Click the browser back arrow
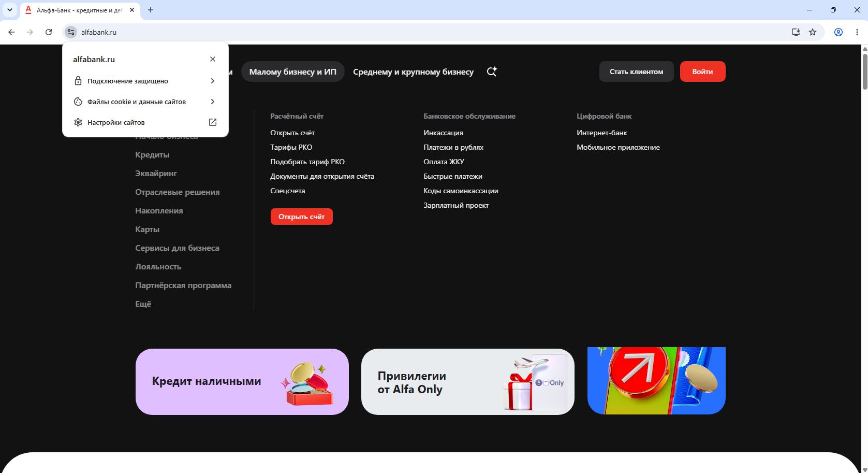The height and width of the screenshot is (473, 868). click(x=11, y=32)
